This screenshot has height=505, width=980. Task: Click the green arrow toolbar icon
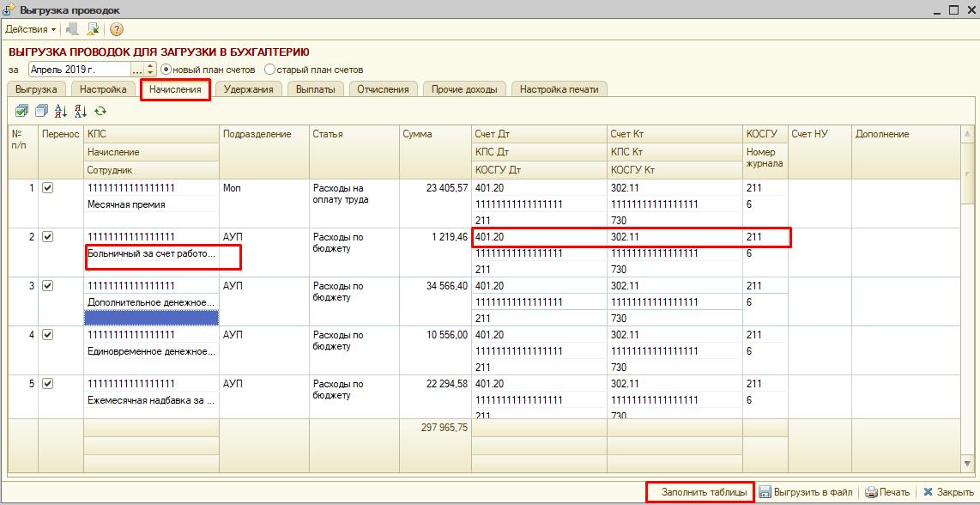click(x=93, y=29)
